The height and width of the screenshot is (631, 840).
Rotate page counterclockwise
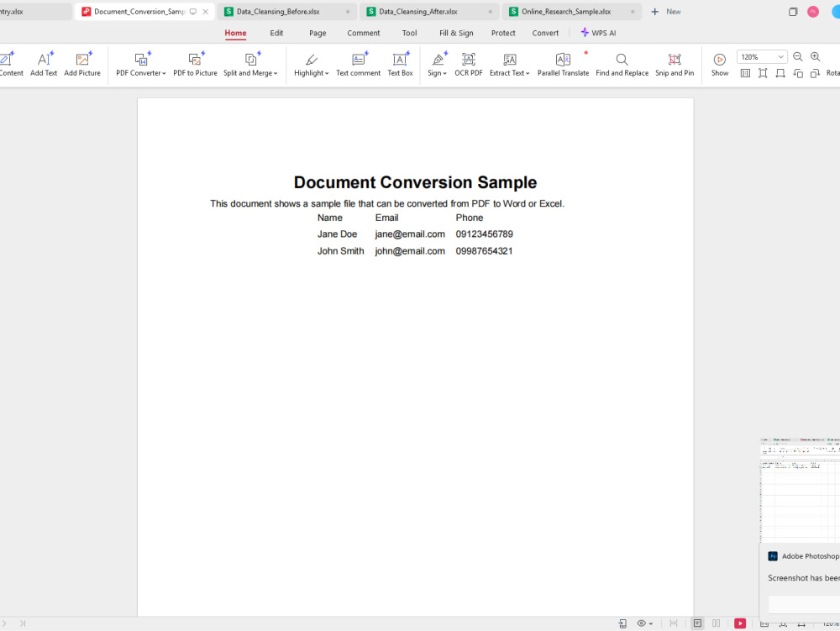click(x=798, y=73)
